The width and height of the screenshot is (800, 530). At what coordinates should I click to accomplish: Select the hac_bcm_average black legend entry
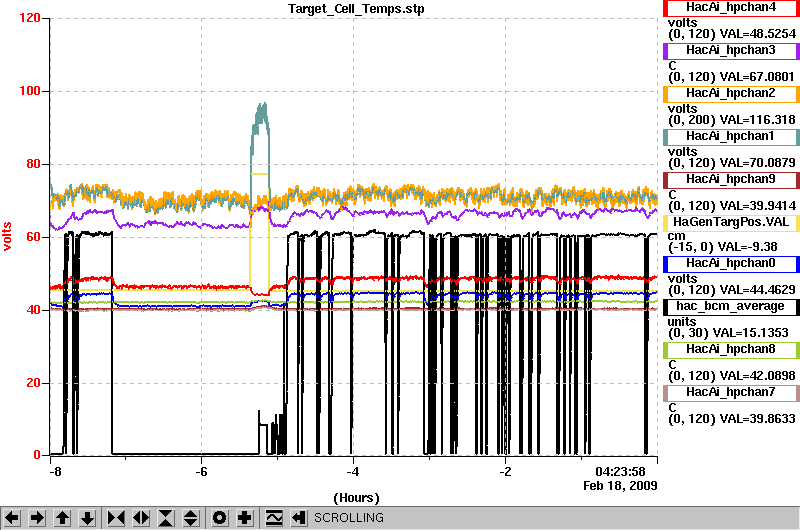click(731, 307)
